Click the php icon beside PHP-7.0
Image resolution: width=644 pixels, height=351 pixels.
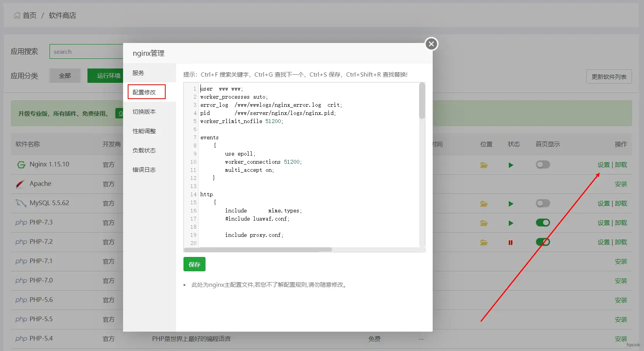(x=21, y=281)
